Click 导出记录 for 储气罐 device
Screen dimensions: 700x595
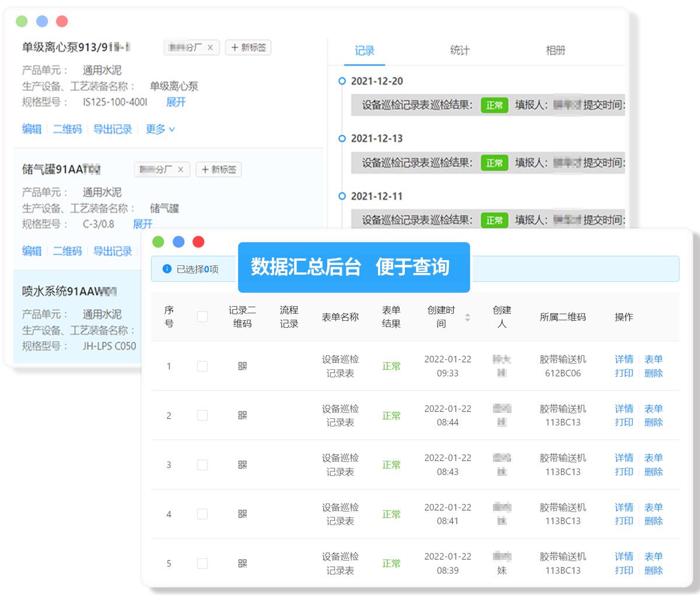coord(113,251)
